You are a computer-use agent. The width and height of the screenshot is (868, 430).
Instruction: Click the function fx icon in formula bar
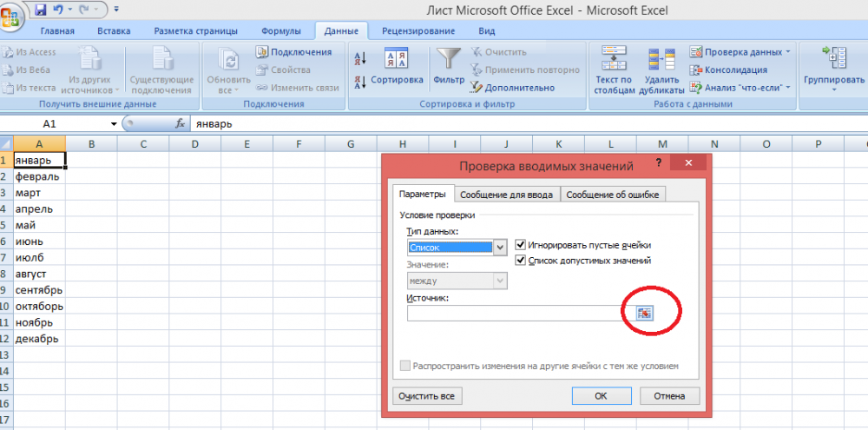coord(180,123)
